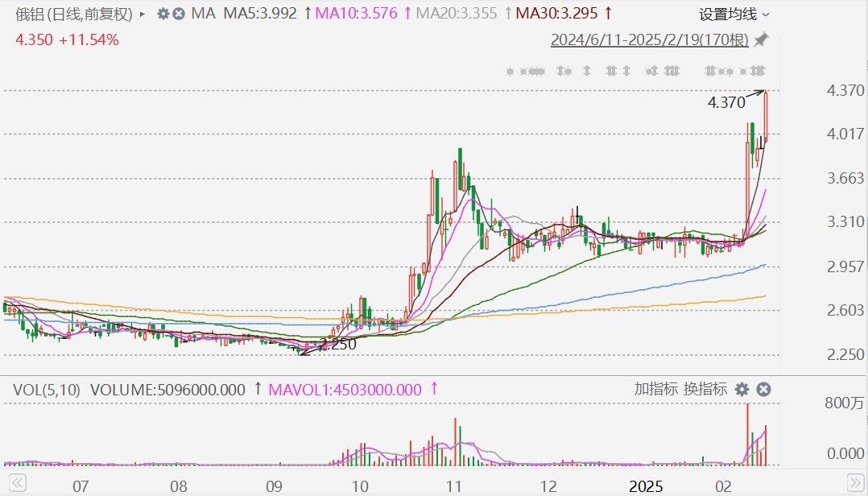Click the 4.370 high price marker
The width and height of the screenshot is (868, 496).
725,102
